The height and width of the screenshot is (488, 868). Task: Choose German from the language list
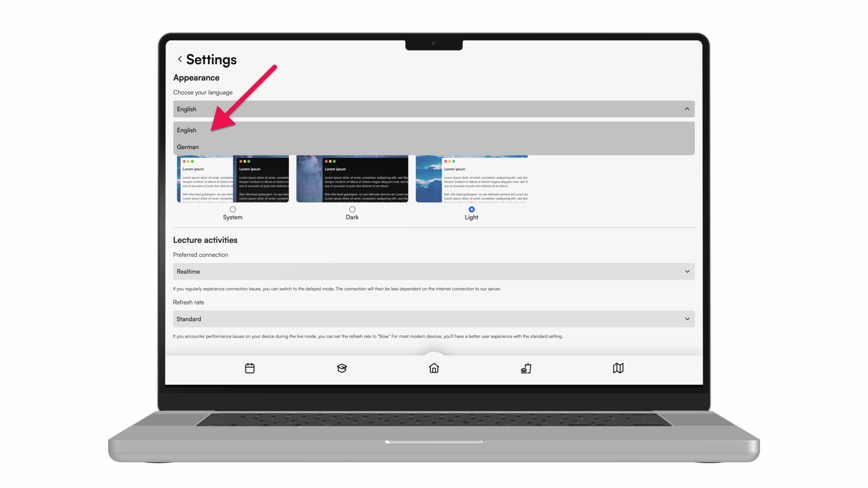coord(188,147)
